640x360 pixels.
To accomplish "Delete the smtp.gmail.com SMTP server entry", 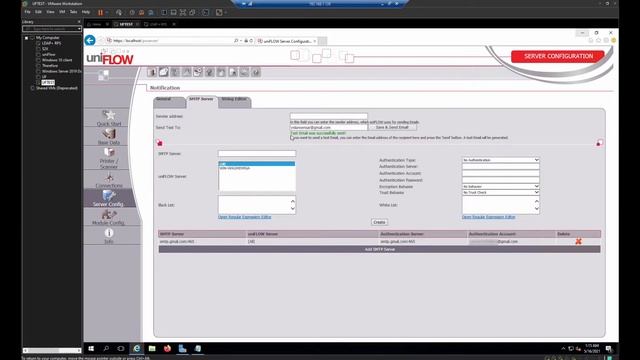I will tap(578, 242).
